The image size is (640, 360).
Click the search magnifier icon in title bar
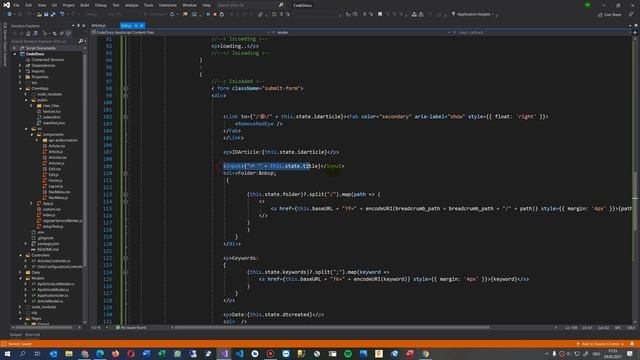point(281,5)
